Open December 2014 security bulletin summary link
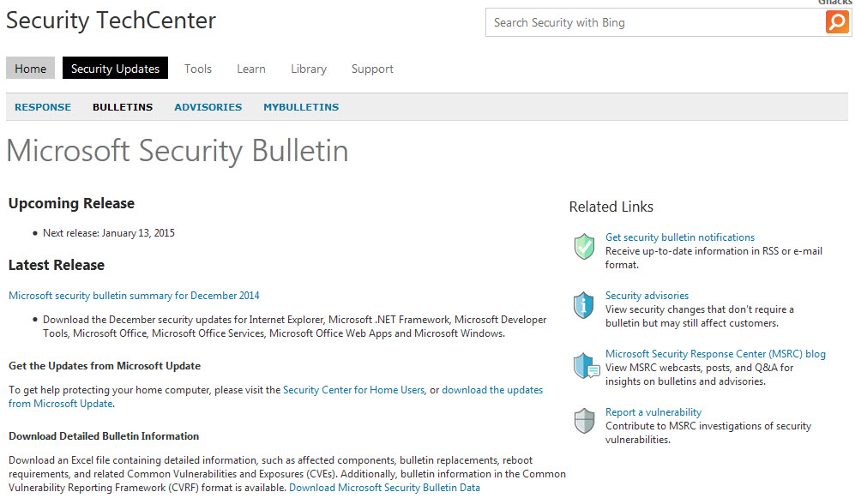855x504 pixels. [x=134, y=296]
